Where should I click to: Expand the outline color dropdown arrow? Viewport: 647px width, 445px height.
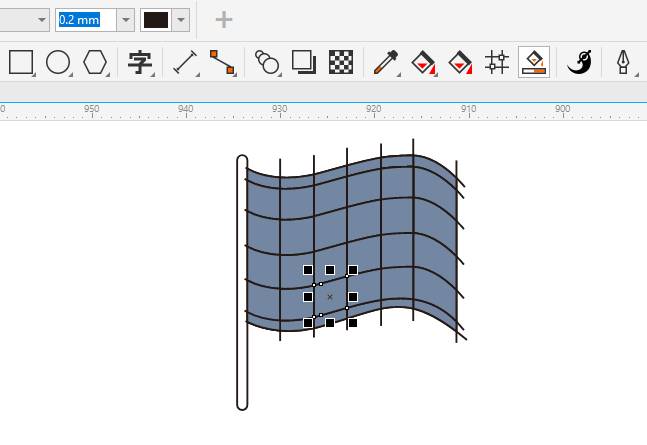180,20
